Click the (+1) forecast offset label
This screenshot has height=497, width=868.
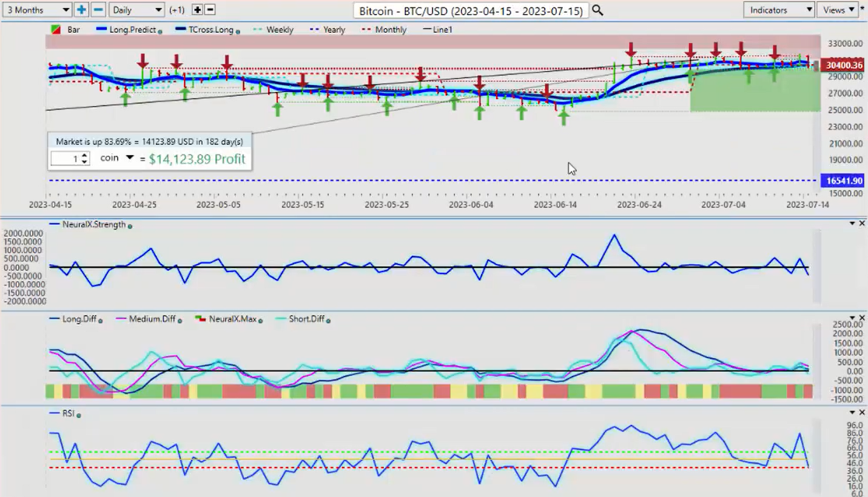177,10
